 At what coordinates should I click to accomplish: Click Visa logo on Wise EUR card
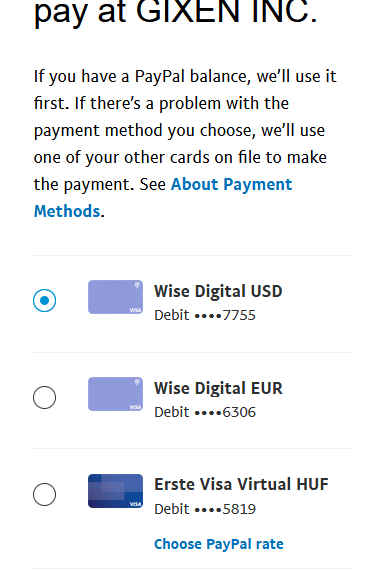[135, 407]
